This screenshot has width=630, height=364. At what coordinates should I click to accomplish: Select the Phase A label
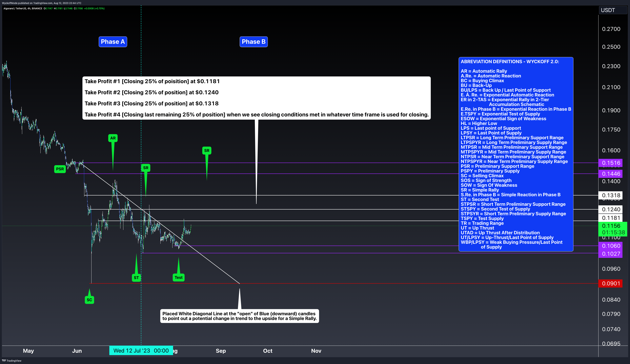pyautogui.click(x=113, y=42)
